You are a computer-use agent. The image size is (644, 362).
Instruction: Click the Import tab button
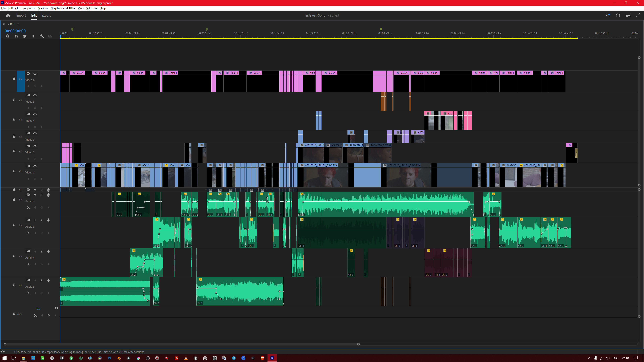(x=21, y=15)
